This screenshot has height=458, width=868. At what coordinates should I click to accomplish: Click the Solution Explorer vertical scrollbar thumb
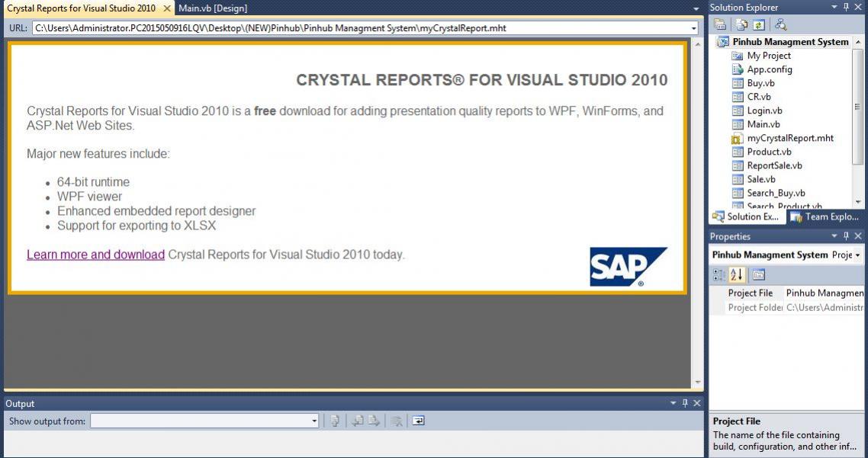click(x=858, y=106)
